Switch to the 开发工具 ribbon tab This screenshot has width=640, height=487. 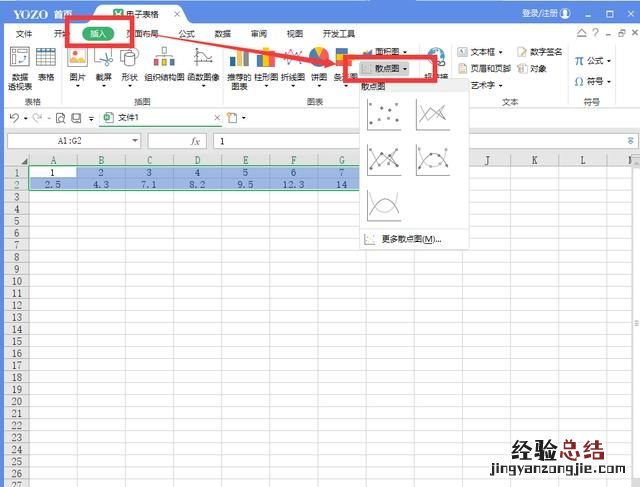339,34
